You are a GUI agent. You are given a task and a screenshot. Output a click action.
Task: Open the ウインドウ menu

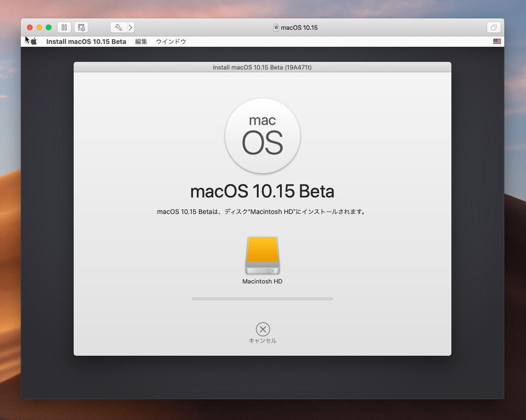(171, 42)
